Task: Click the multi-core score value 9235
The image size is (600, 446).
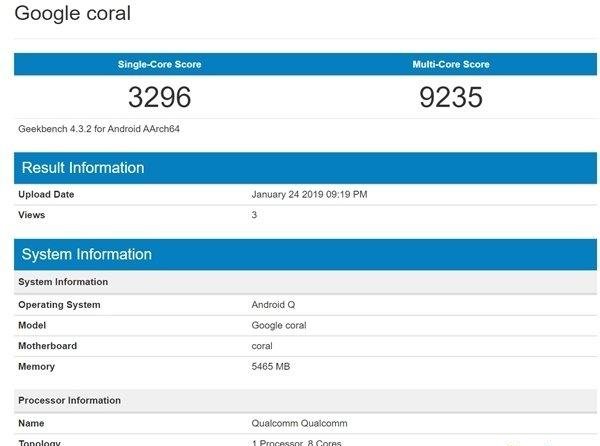Action: (451, 97)
